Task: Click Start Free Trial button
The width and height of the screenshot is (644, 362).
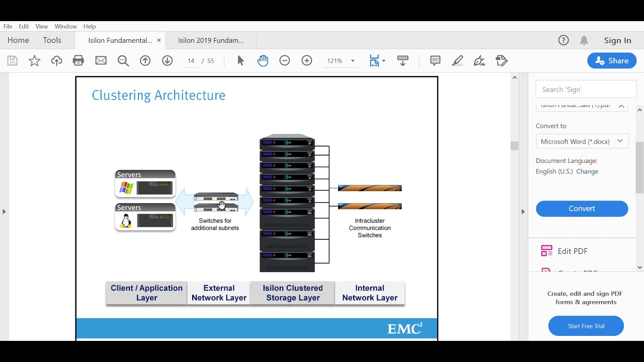Action: click(586, 326)
